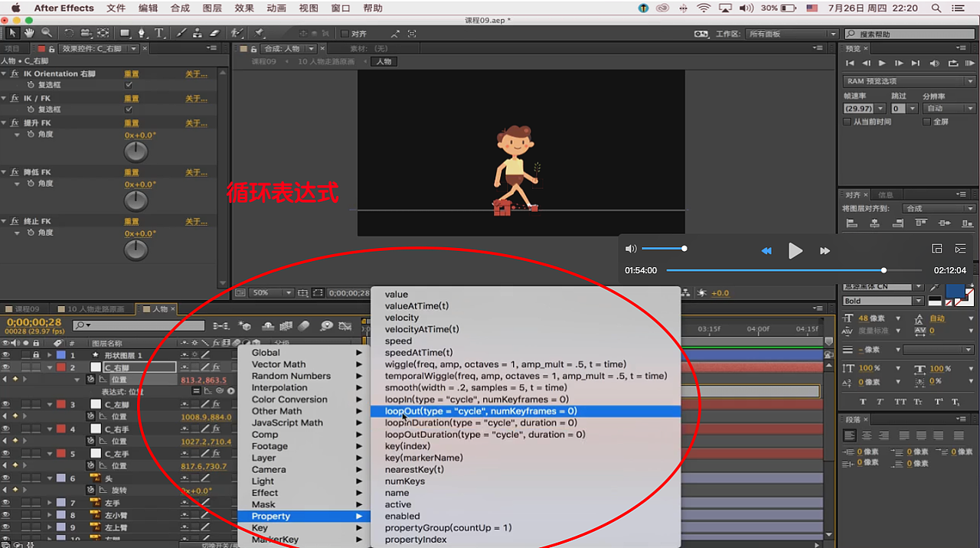Click the Preview panel play button
This screenshot has height=548, width=980.
tap(882, 63)
